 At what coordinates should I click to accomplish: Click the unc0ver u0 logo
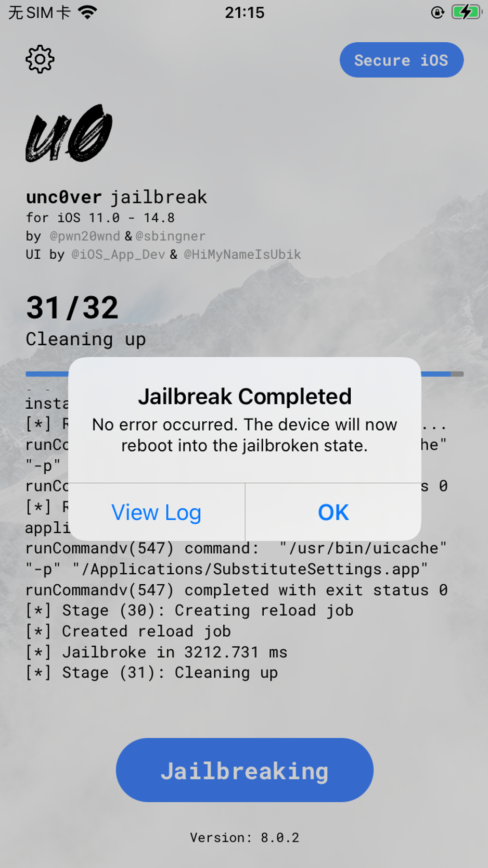tap(69, 133)
